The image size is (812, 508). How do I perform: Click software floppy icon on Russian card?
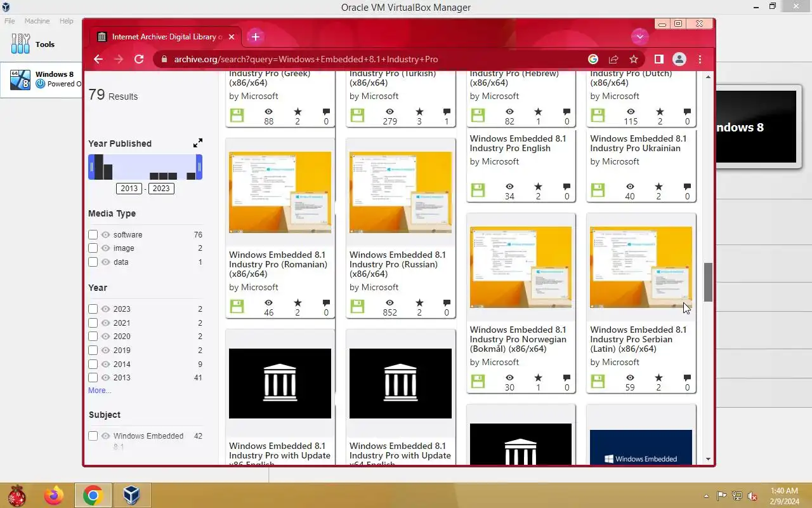tap(357, 307)
